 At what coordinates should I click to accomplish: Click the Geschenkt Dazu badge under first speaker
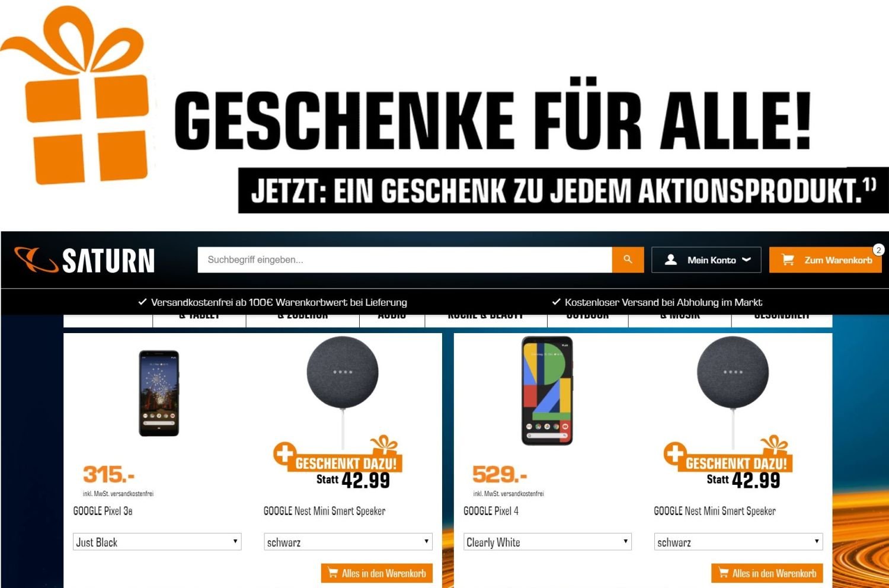(x=338, y=455)
